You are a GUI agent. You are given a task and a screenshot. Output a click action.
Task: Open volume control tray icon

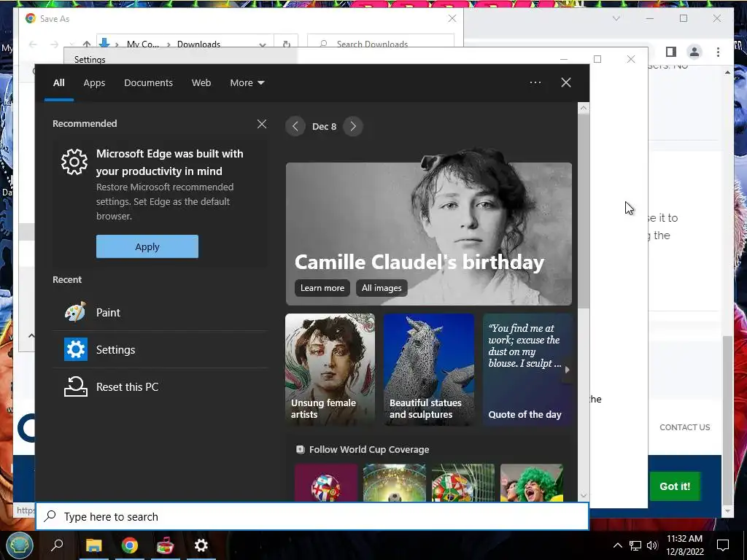tap(652, 545)
